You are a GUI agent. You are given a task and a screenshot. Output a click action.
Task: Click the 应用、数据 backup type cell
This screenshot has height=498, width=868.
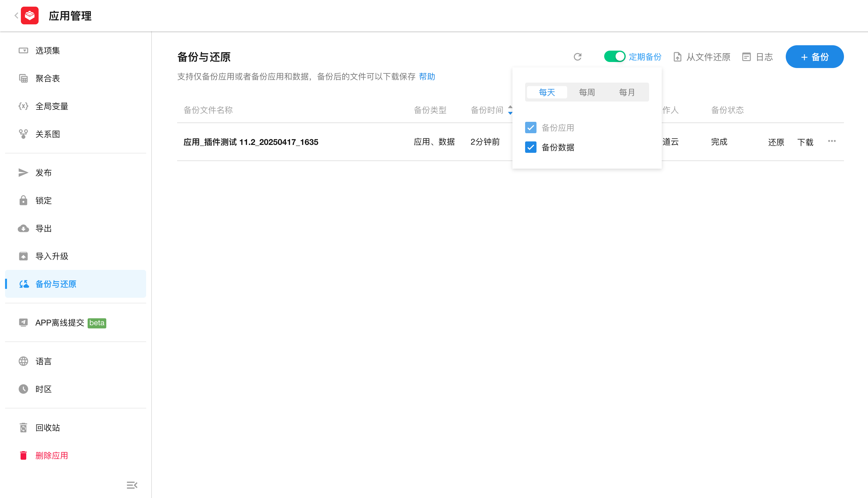[434, 142]
